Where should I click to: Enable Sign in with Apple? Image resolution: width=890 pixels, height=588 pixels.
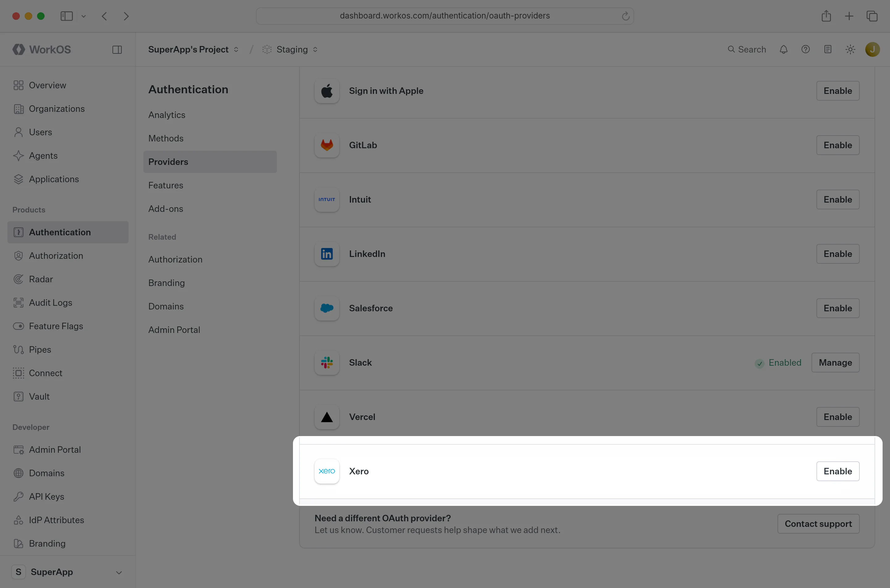[837, 91]
